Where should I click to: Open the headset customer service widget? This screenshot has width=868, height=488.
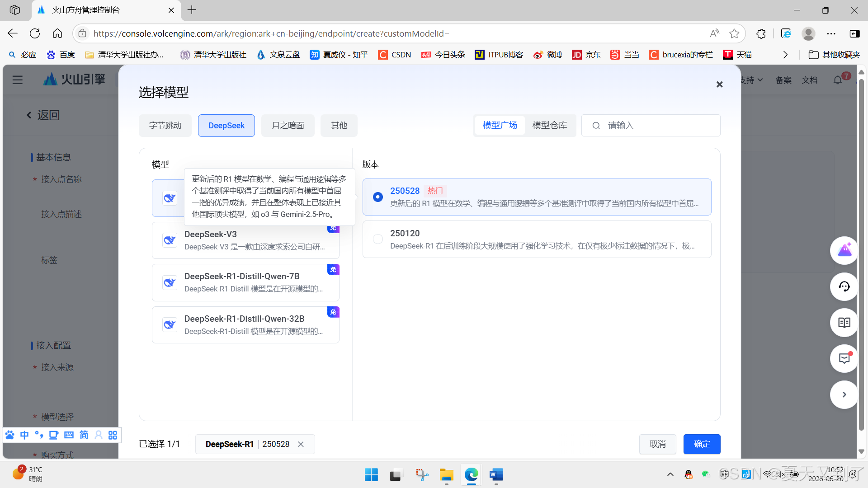(x=844, y=286)
